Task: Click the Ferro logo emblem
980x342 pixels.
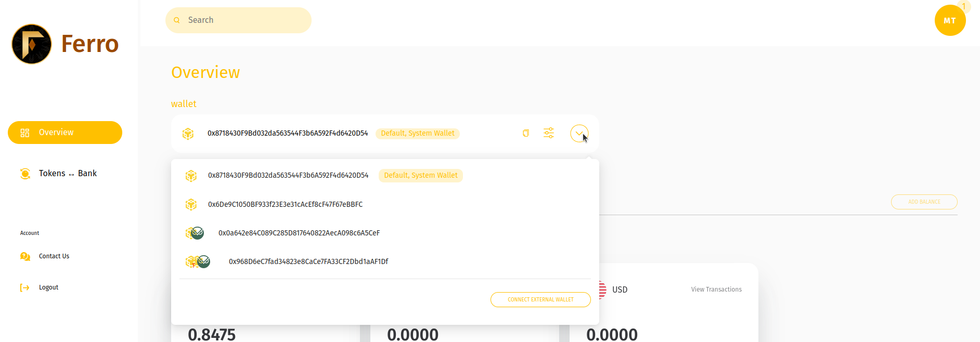Action: pyautogui.click(x=32, y=44)
